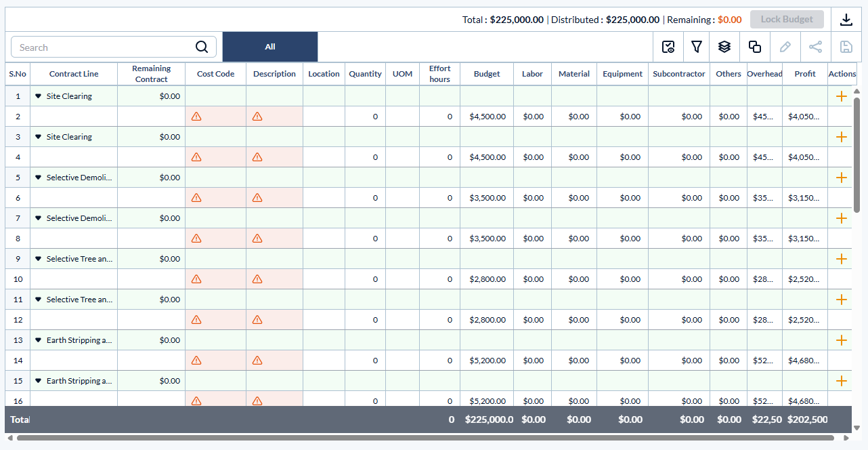Image resolution: width=868 pixels, height=450 pixels.
Task: Click the pencil edit icon
Action: [785, 47]
